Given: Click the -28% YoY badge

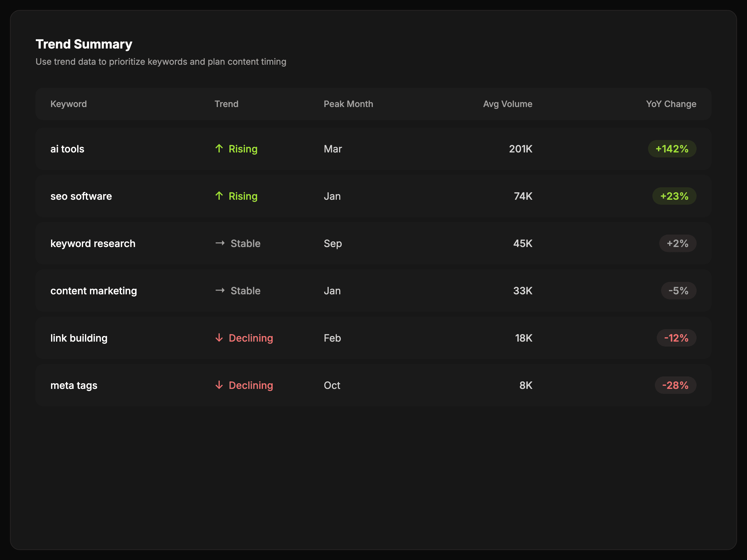Looking at the screenshot, I should [675, 385].
